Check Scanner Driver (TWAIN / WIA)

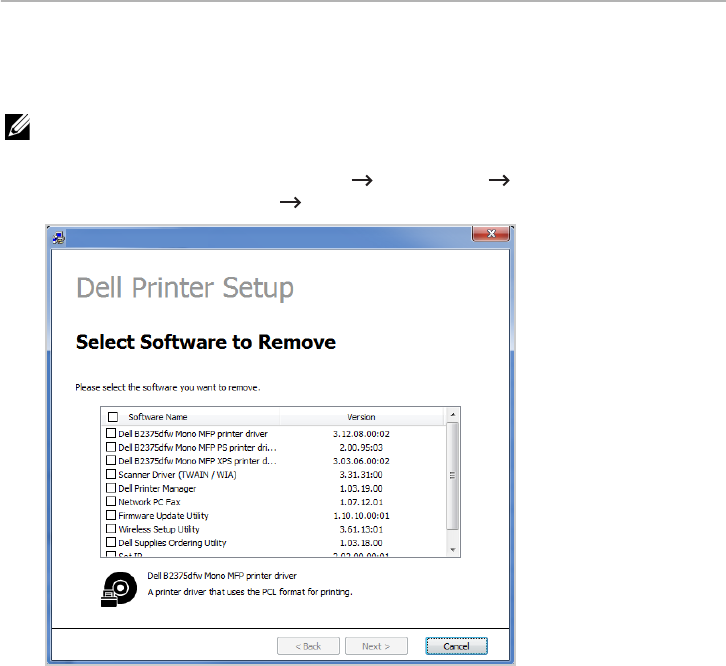(111, 474)
